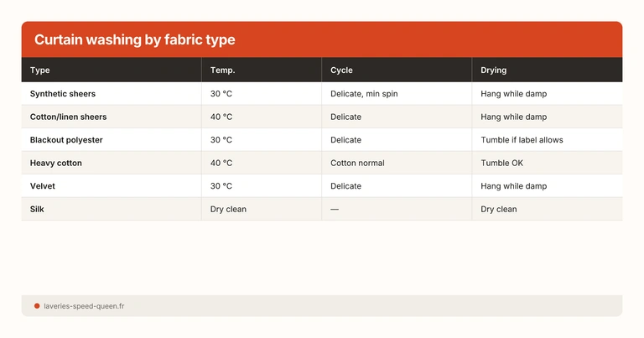Click the 30 °C cell for Blackout polyester
This screenshot has width=644, height=338.
pos(221,139)
